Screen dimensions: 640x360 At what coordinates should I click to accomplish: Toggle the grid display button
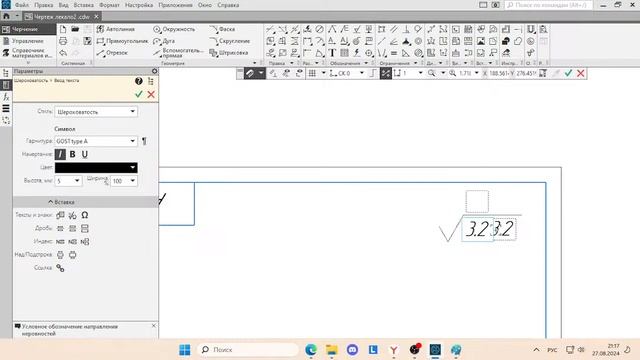[312, 73]
